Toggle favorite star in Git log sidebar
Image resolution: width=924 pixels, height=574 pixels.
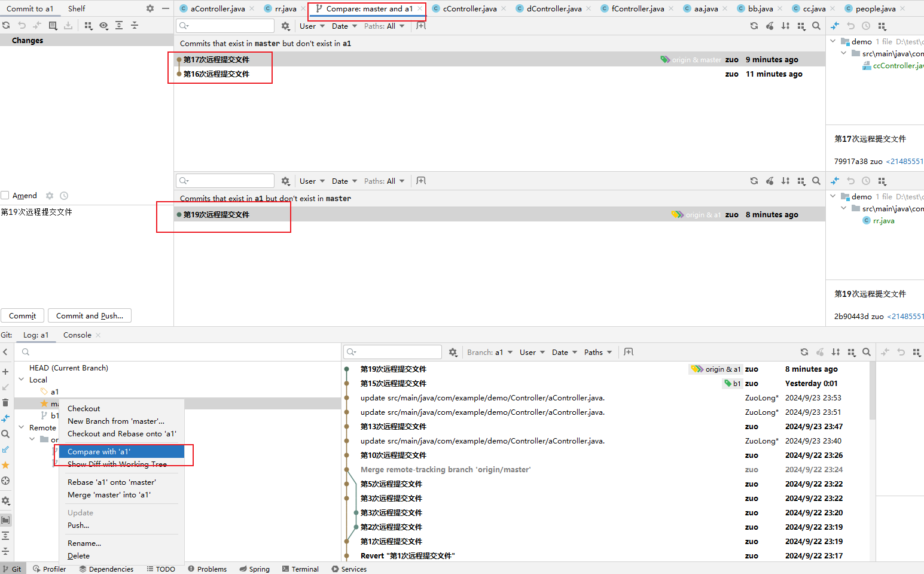[5, 465]
